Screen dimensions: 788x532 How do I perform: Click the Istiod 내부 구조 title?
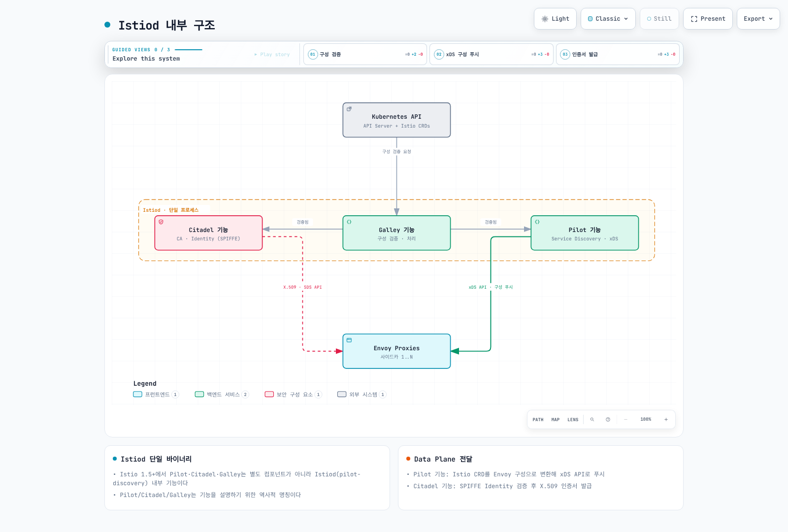click(166, 25)
